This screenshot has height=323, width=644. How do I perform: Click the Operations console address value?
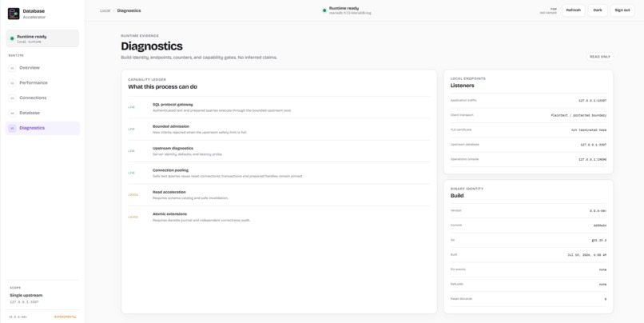(592, 159)
